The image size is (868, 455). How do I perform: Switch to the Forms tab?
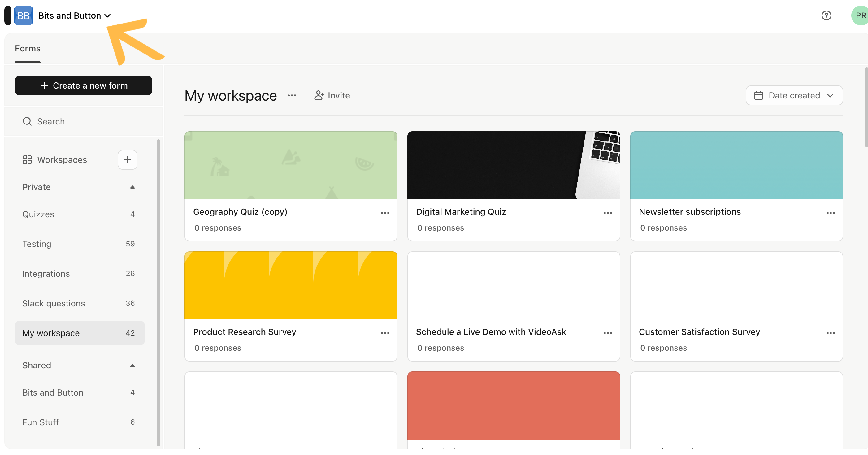(28, 49)
